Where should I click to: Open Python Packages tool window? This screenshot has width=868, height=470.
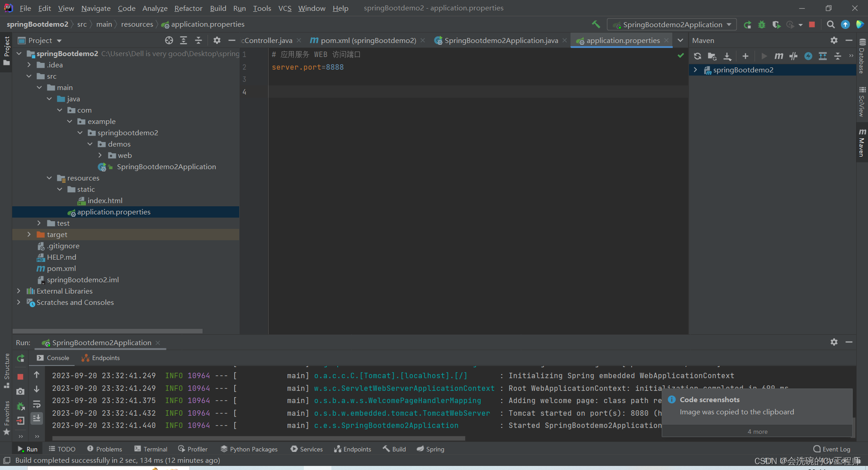tap(249, 449)
